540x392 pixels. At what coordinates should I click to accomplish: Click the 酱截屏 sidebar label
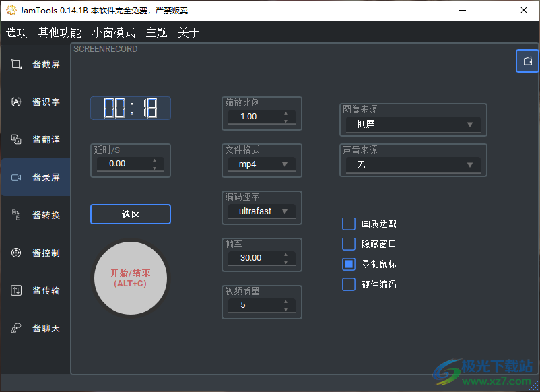tap(46, 64)
